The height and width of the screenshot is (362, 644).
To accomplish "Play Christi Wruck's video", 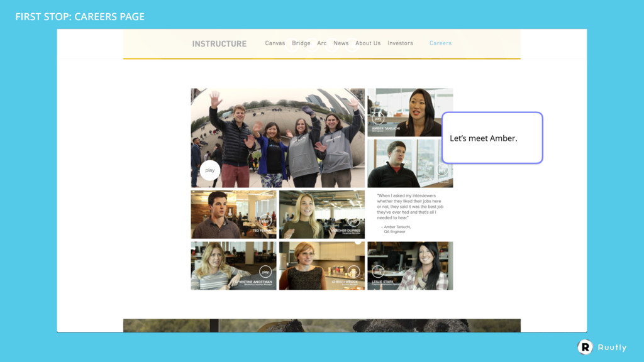I will 353,271.
